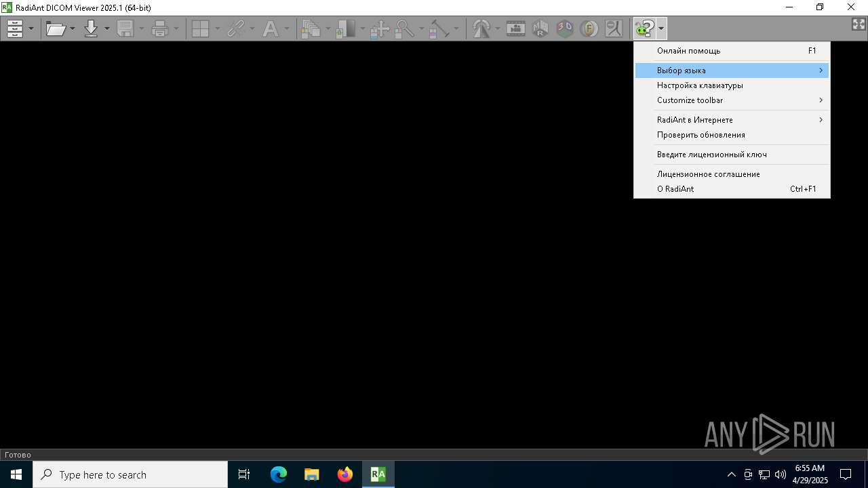Click the camera record video icon
The height and width of the screenshot is (488, 868).
[x=516, y=28]
